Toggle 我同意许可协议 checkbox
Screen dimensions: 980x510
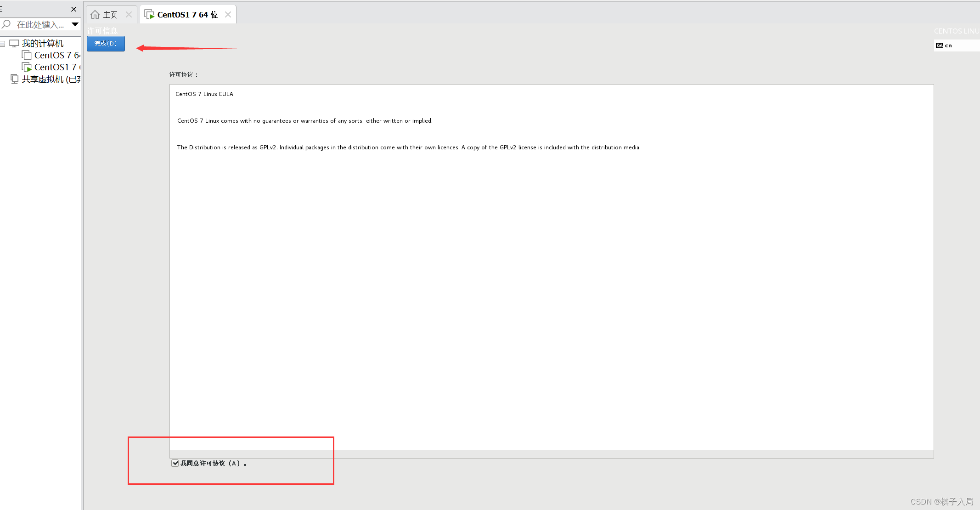pyautogui.click(x=175, y=463)
